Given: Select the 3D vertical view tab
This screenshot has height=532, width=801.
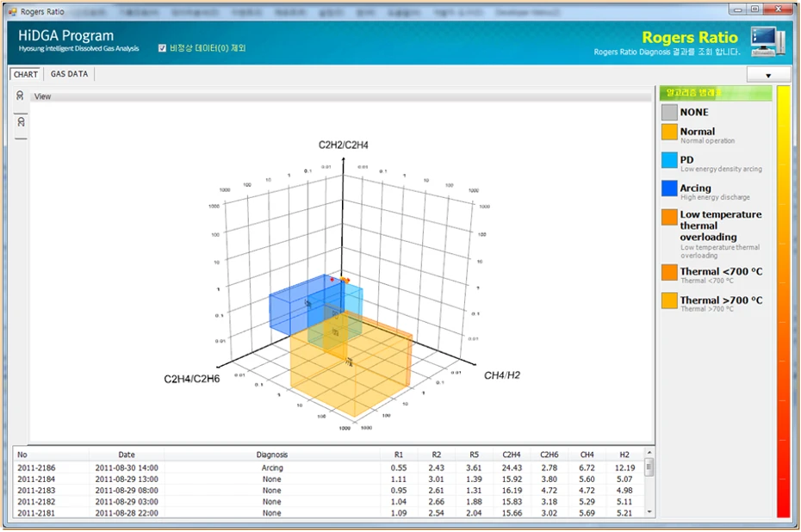Looking at the screenshot, I should (x=21, y=96).
